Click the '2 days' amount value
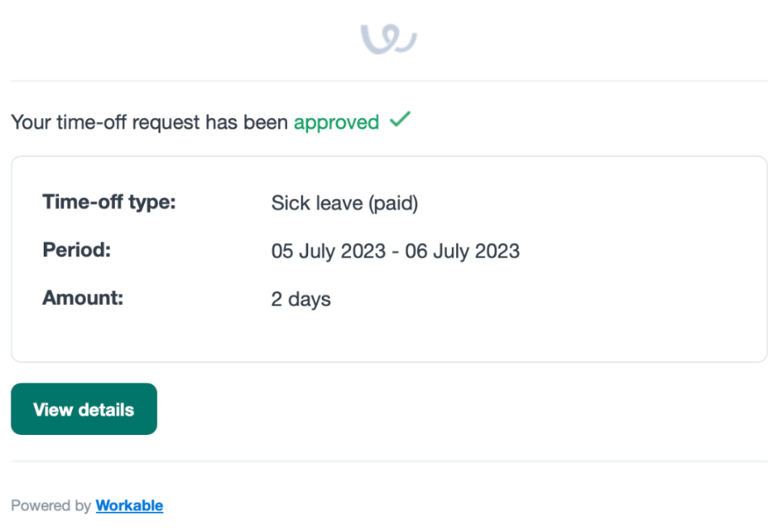Screen dimensions: 781x532 click(x=301, y=299)
